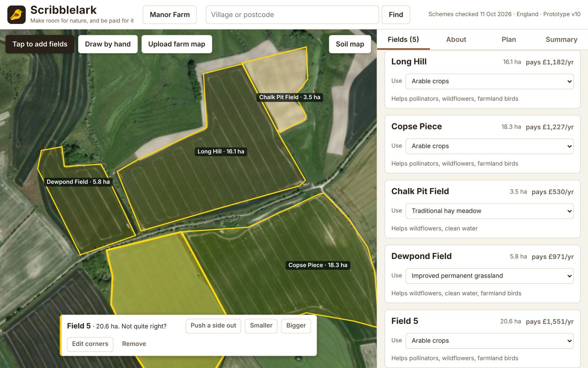Click Edit corners for Field 5
This screenshot has width=588, height=368.
[90, 344]
